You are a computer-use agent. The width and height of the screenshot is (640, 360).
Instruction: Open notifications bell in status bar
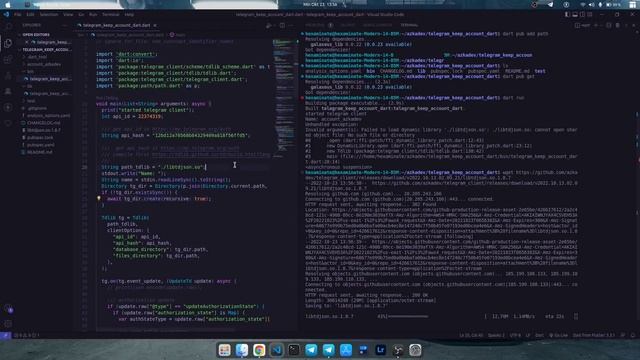click(x=633, y=336)
